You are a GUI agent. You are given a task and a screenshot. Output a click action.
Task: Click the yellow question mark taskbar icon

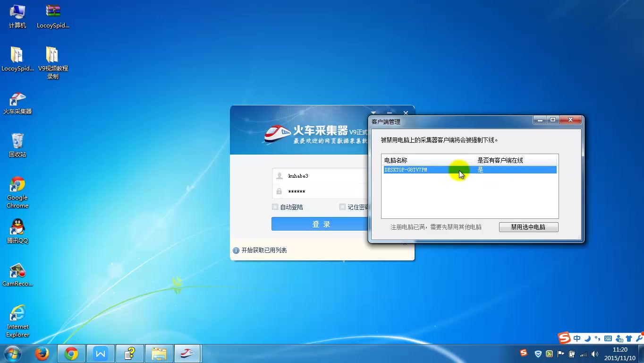pos(130,354)
